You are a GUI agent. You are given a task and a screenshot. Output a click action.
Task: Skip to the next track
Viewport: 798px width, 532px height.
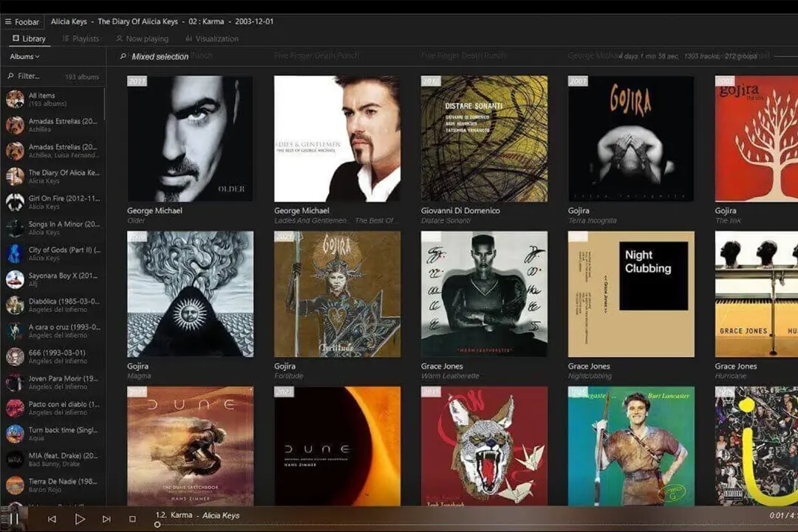coord(106,519)
